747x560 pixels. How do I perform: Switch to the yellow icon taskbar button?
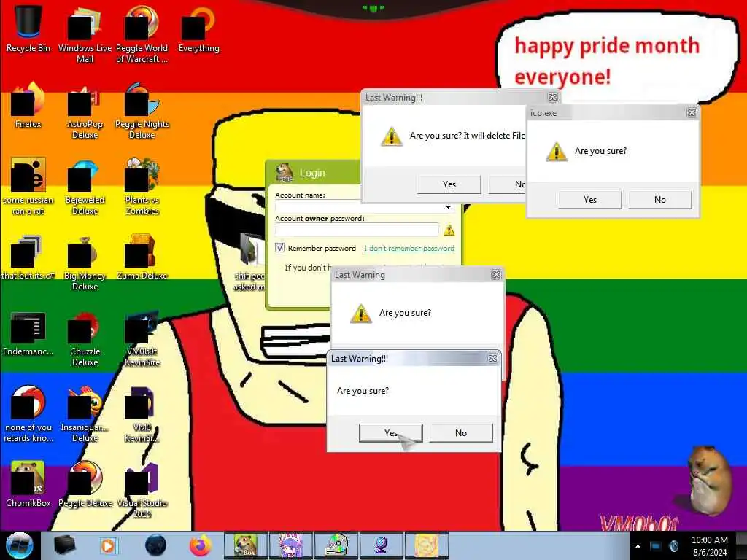(426, 545)
